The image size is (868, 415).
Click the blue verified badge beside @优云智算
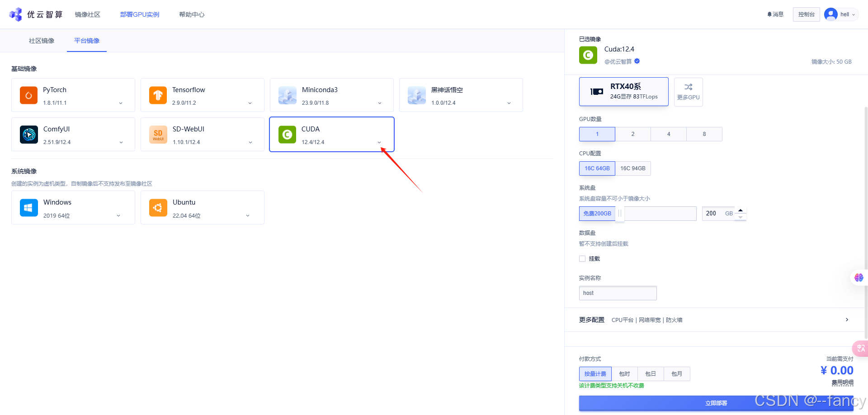coord(637,61)
